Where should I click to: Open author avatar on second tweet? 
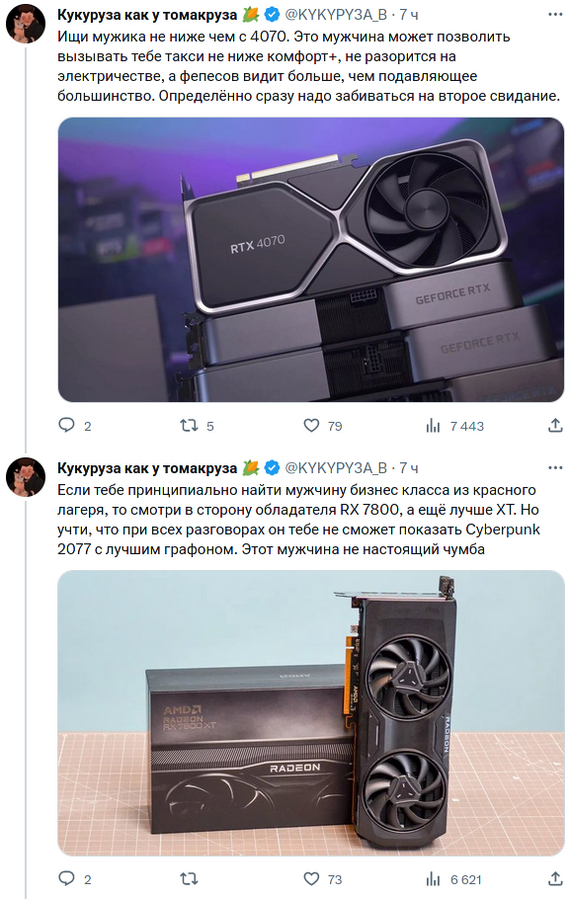[25, 477]
